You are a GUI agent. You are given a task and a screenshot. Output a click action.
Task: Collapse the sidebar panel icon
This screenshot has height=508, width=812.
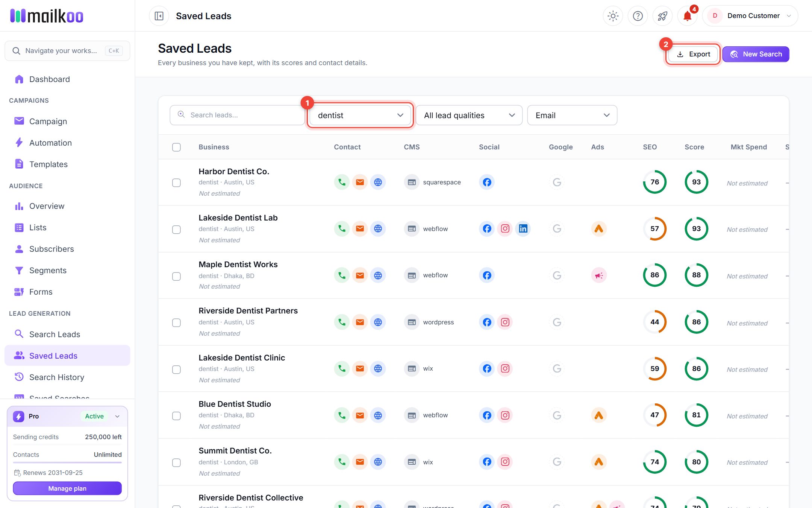point(159,16)
